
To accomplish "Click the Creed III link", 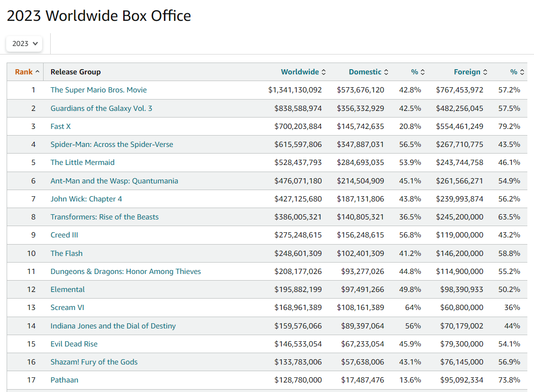I will tap(64, 235).
